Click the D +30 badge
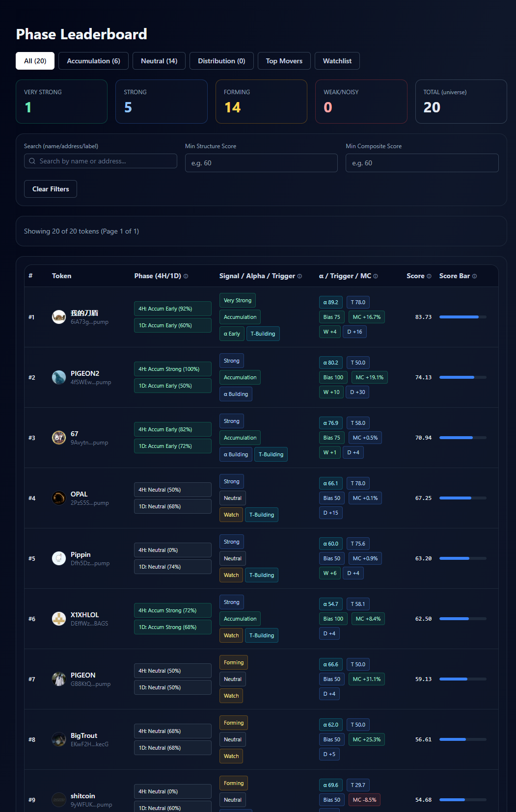The image size is (516, 812). coord(357,392)
